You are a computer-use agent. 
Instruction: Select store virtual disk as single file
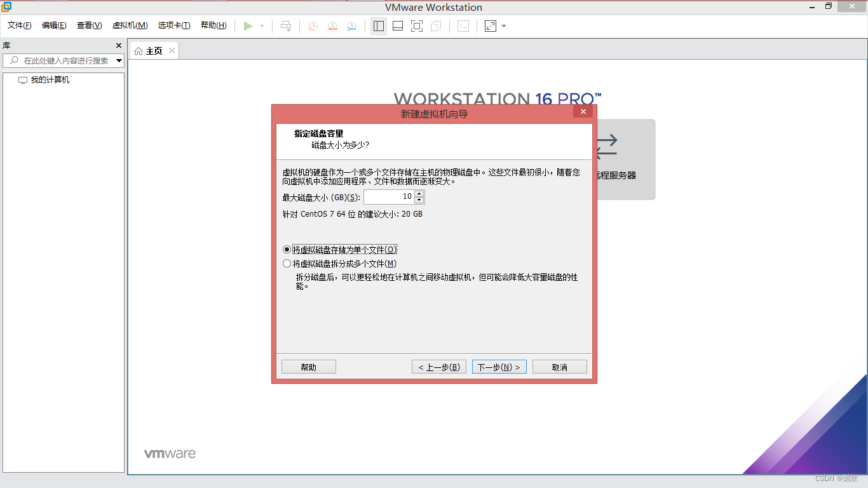341,250
